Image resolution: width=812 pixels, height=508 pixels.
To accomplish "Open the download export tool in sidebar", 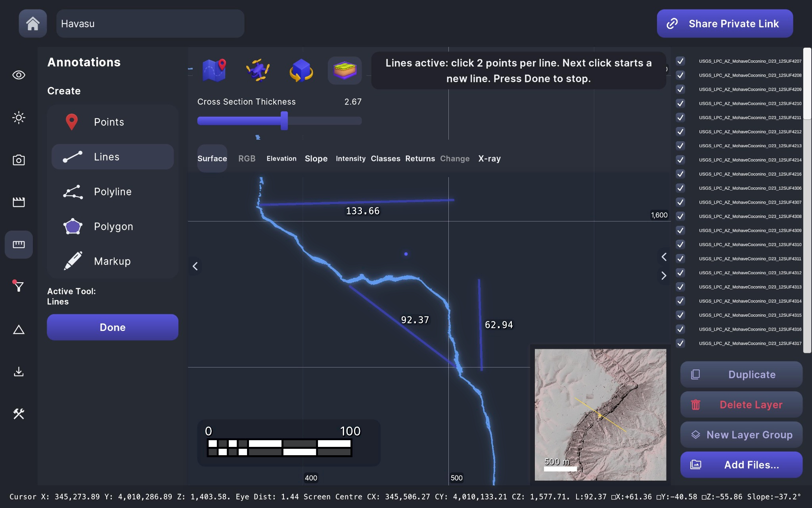I will pos(19,371).
